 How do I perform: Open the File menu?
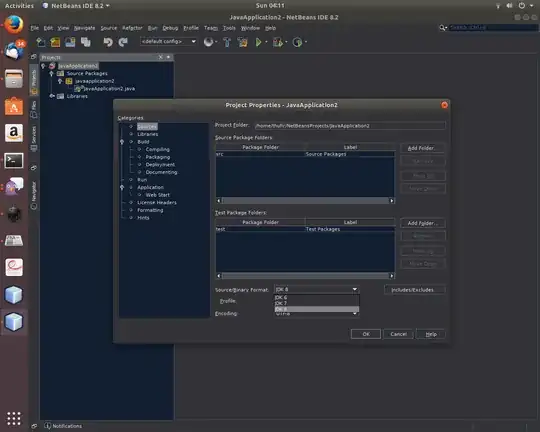[x=34, y=28]
